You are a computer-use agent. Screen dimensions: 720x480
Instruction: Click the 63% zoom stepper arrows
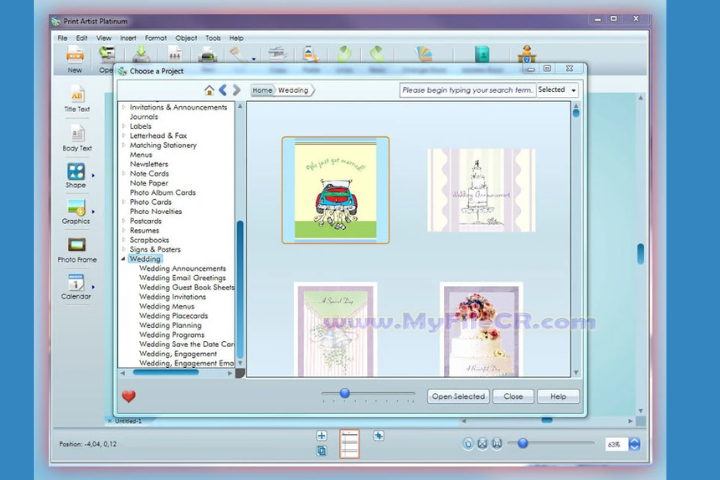point(634,444)
